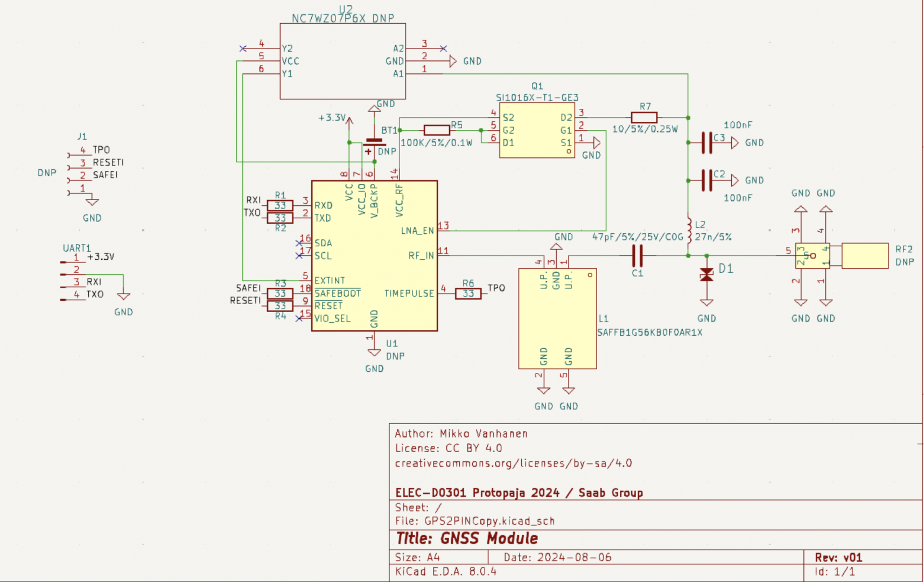Screen dimensions: 924x582
Task: Click capacitor C3 symbol
Action: tap(707, 143)
